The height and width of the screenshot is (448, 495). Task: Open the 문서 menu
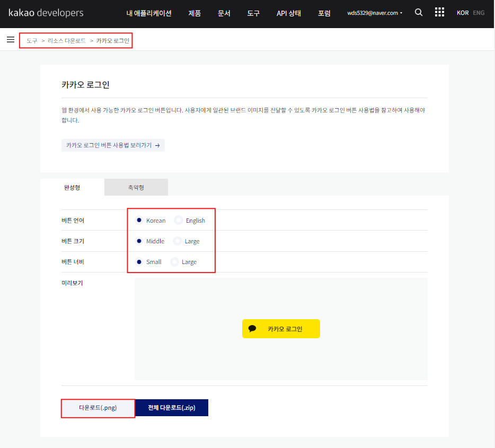click(224, 13)
